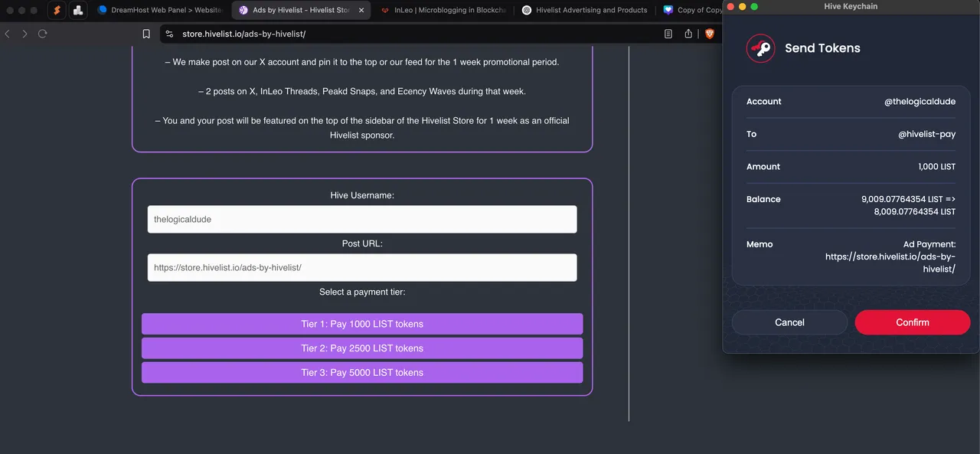Click the Hive Keychain window title
This screenshot has width=980, height=454.
coord(851,6)
